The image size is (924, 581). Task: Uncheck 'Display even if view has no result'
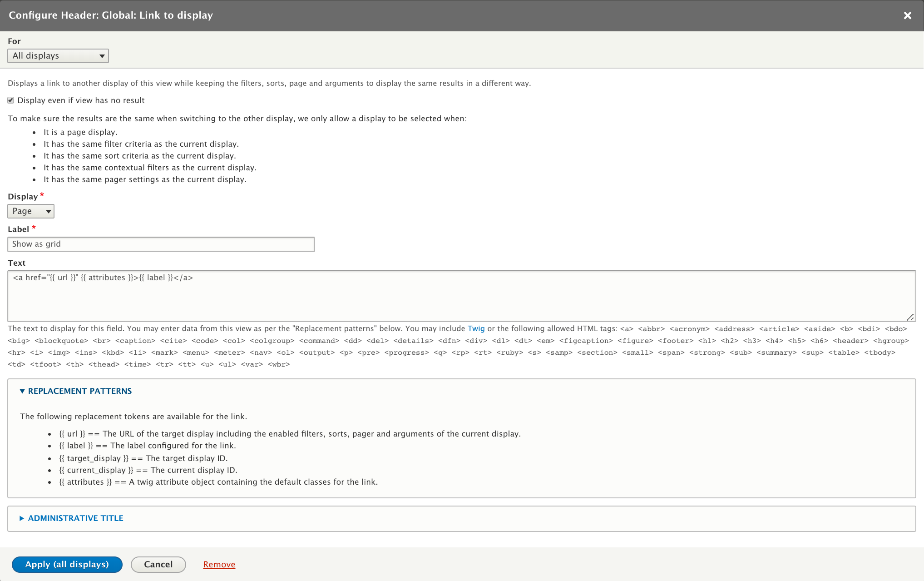[x=10, y=100]
